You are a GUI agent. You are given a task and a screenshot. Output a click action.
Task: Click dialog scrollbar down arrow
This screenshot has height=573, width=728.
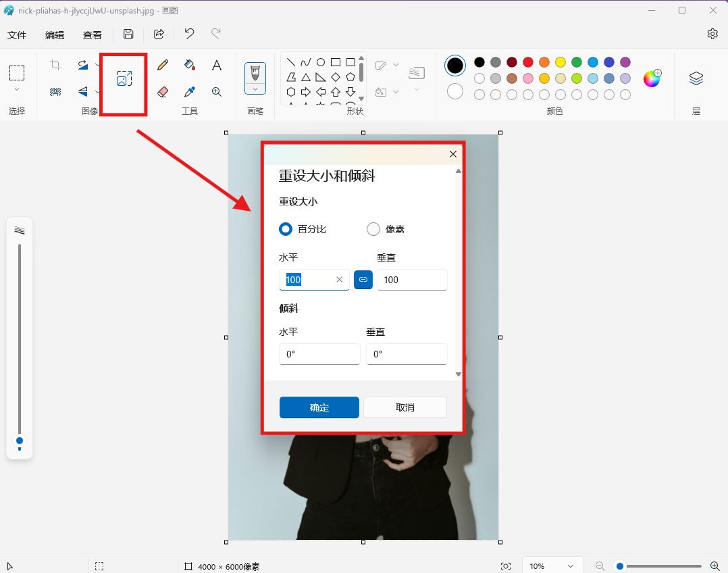[x=459, y=374]
